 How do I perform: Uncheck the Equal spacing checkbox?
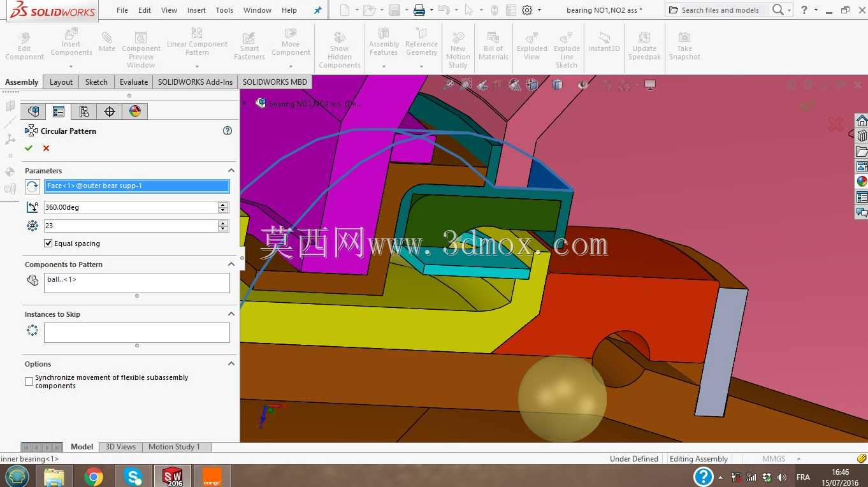click(x=48, y=243)
